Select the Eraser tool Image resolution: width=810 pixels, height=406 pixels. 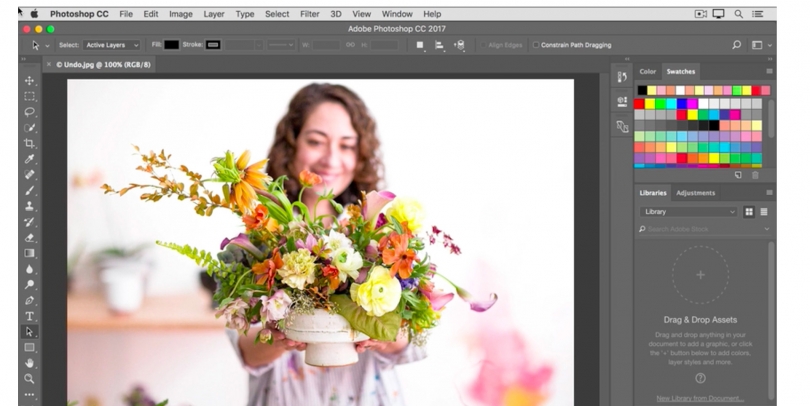click(29, 238)
